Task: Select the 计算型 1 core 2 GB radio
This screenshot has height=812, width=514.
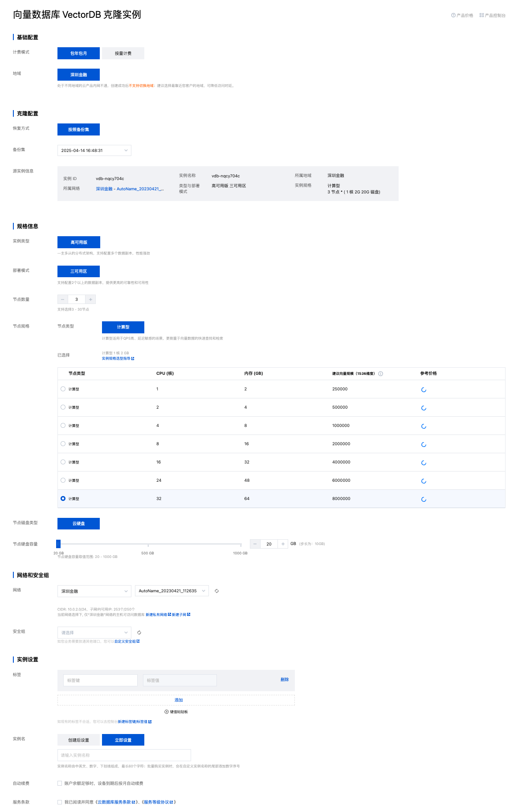Action: click(63, 389)
